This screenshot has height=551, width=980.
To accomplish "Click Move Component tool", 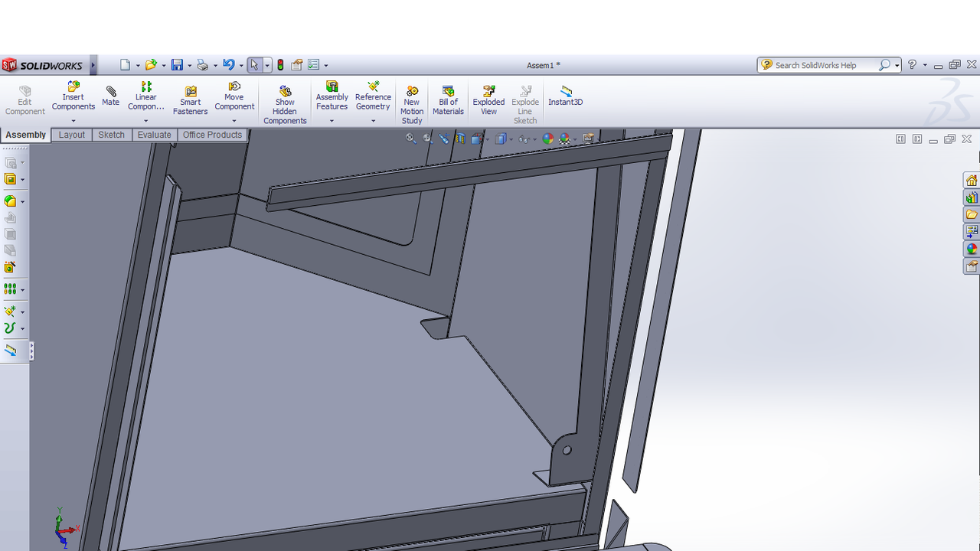I will (x=234, y=96).
